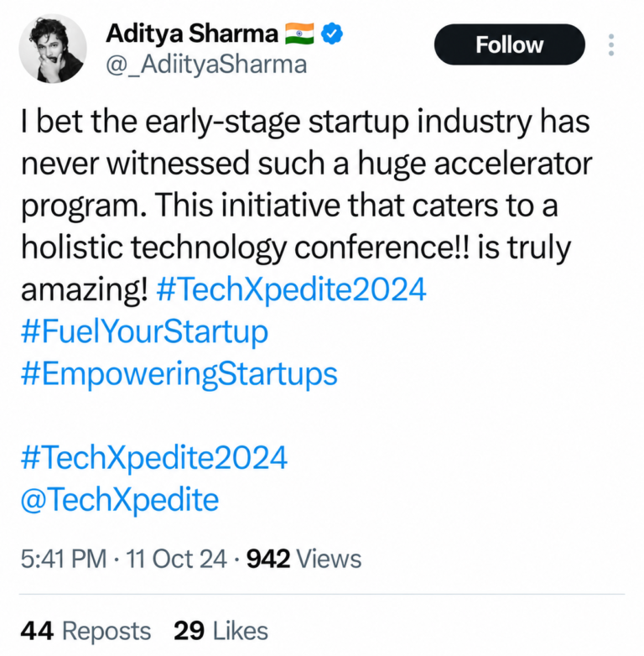Show the list of 44 Reposts
The image size is (644, 656).
tap(86, 631)
